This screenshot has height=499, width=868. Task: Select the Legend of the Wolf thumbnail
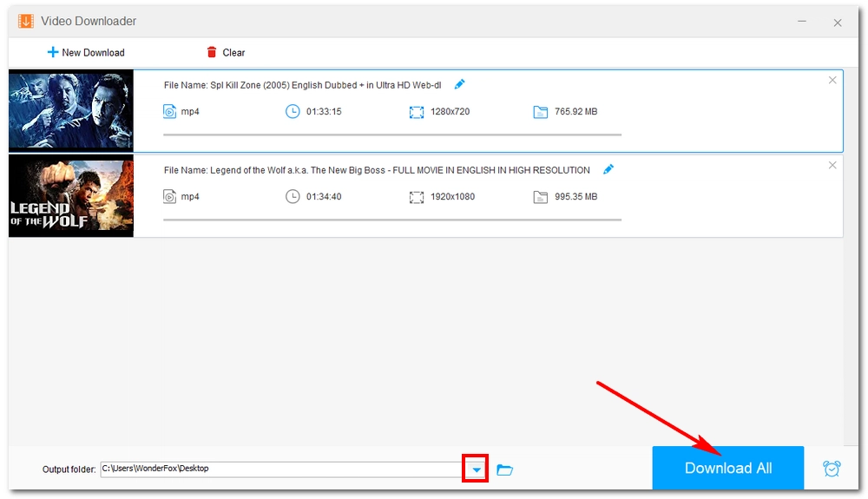[71, 196]
